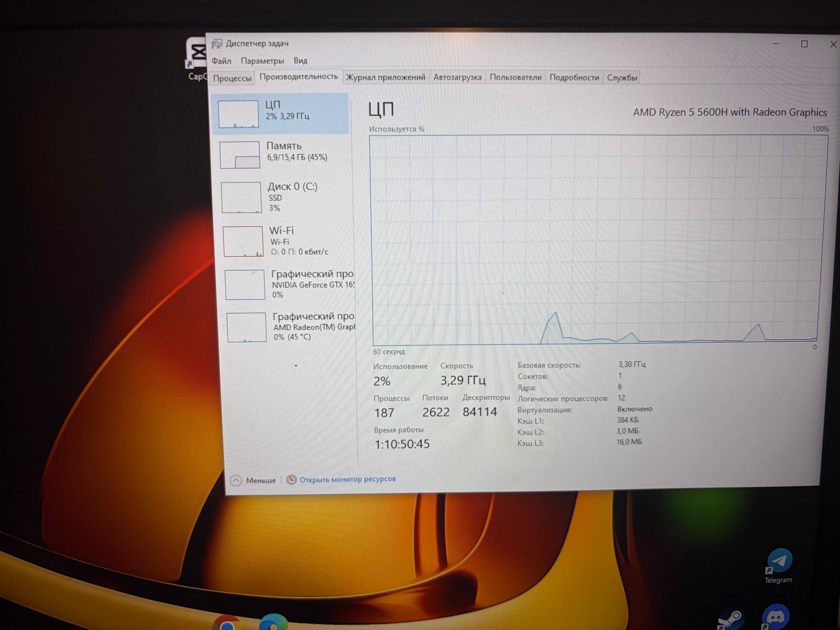Screen dimensions: 840x630
Task: Click the uptime value 1:10:50:45
Action: point(402,444)
